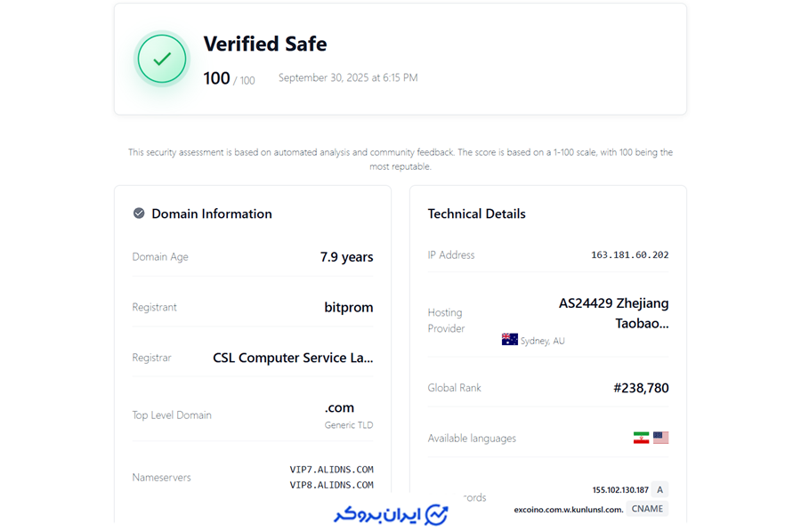Click the Iran Broker logo
The width and height of the screenshot is (801, 532).
392,514
